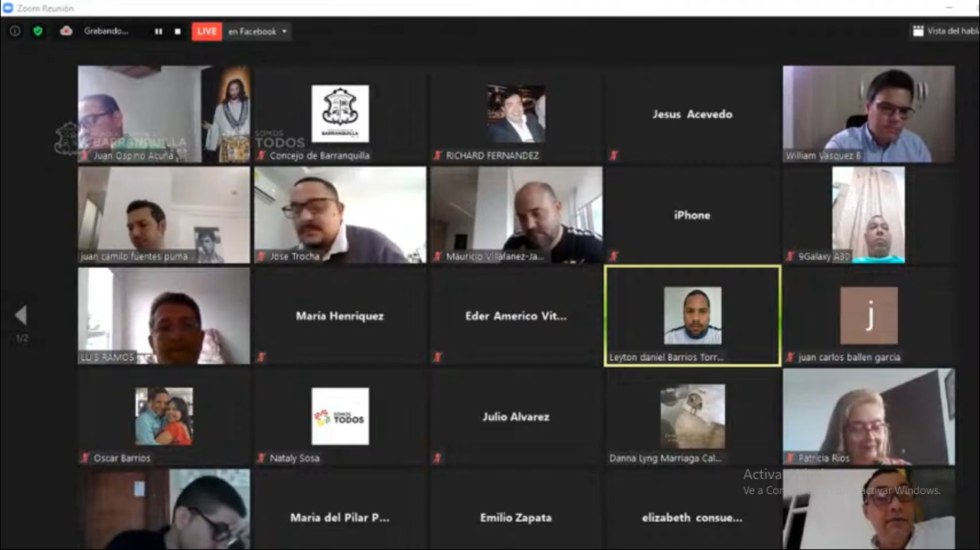This screenshot has height=550, width=980.
Task: Click the red LIVE indicator
Action: coord(207,31)
